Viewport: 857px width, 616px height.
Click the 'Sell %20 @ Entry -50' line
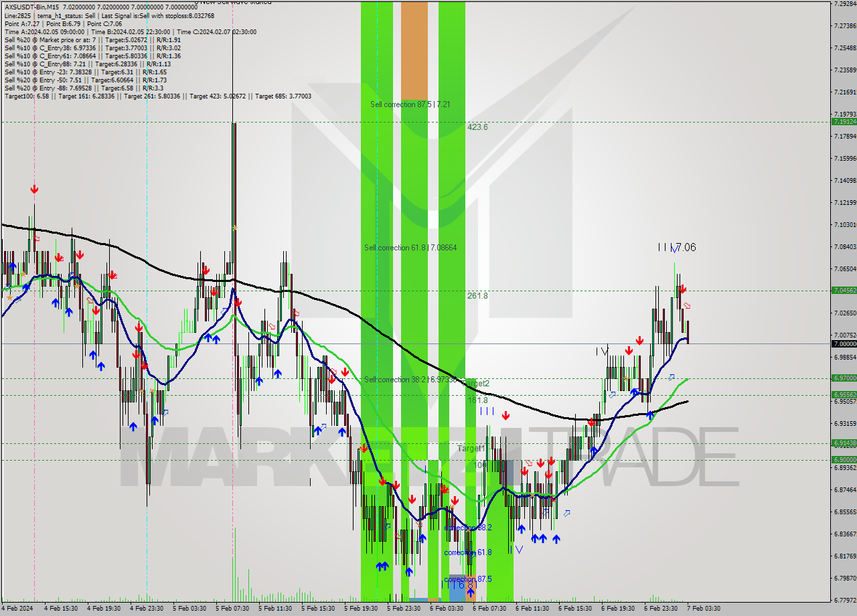86,80
